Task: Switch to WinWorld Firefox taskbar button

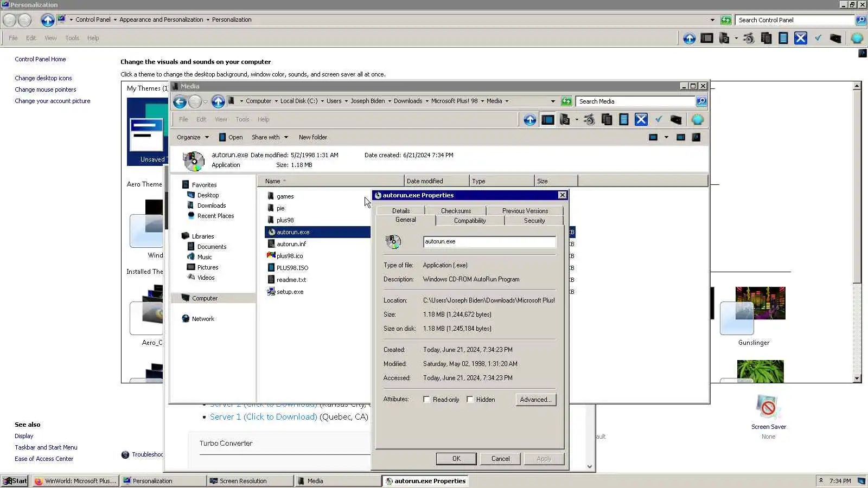Action: 75,481
